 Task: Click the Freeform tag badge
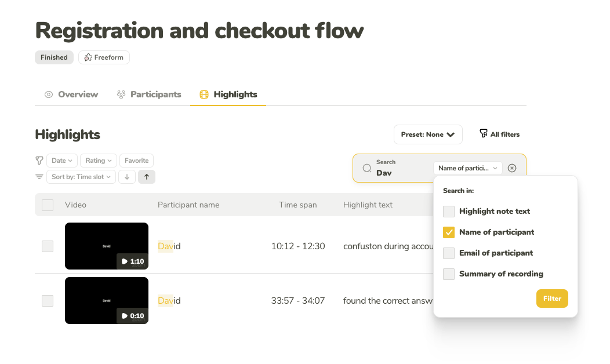(104, 57)
